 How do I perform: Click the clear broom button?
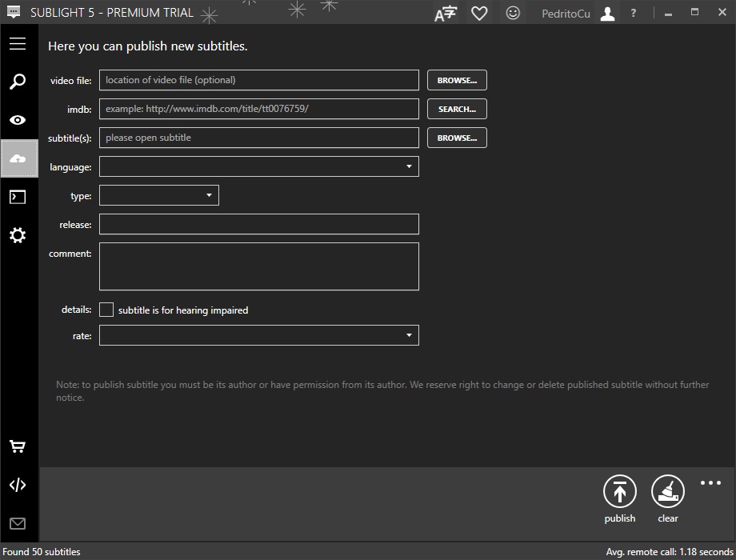click(668, 491)
